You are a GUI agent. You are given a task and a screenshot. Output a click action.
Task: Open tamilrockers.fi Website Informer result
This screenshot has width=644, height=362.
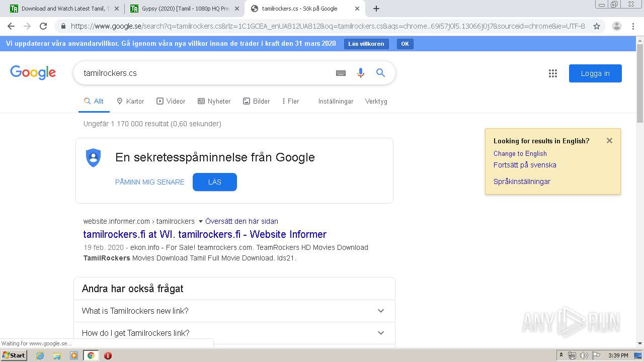205,234
